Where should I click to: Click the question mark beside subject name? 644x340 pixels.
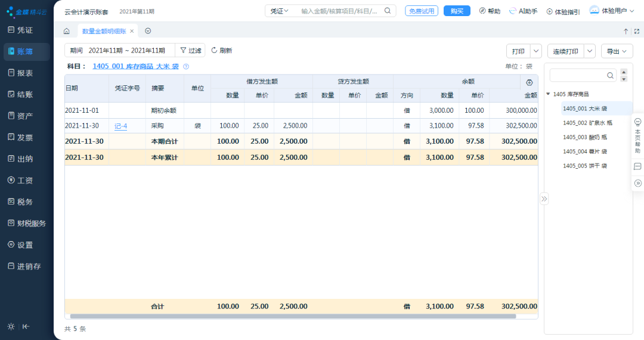point(186,67)
